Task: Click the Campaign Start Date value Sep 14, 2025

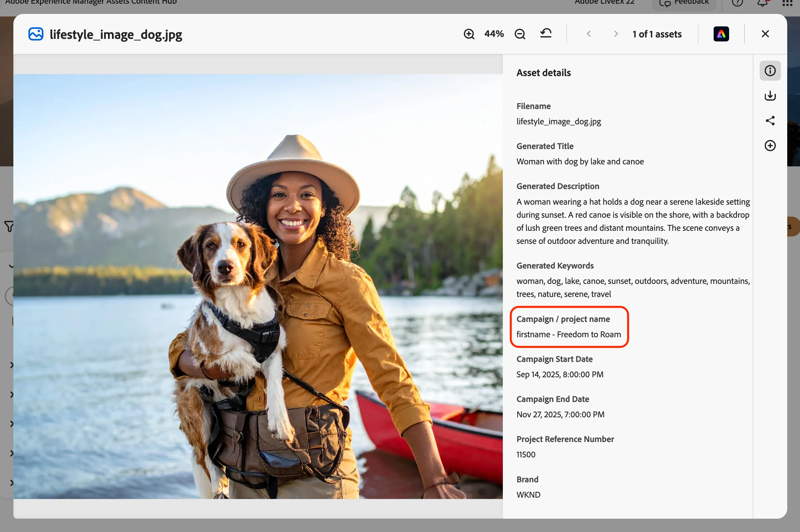Action: (560, 374)
